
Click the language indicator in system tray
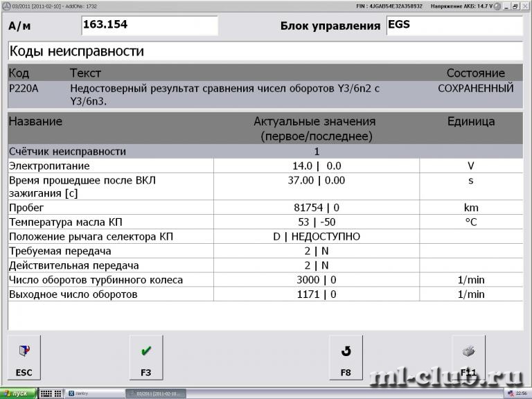coord(511,393)
